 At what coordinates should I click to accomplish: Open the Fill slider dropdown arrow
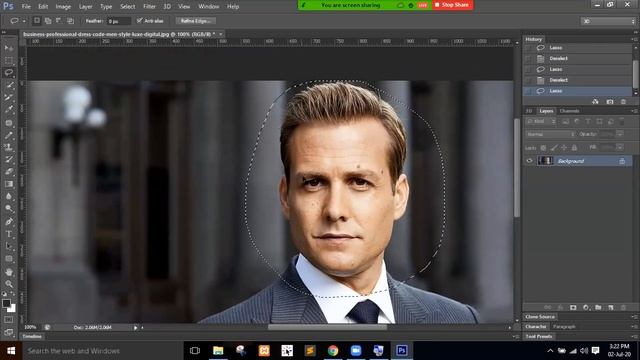(620, 147)
